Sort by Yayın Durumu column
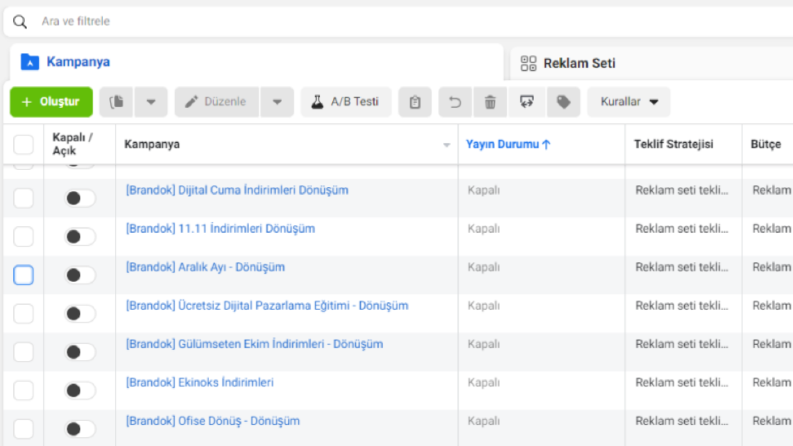 point(508,144)
